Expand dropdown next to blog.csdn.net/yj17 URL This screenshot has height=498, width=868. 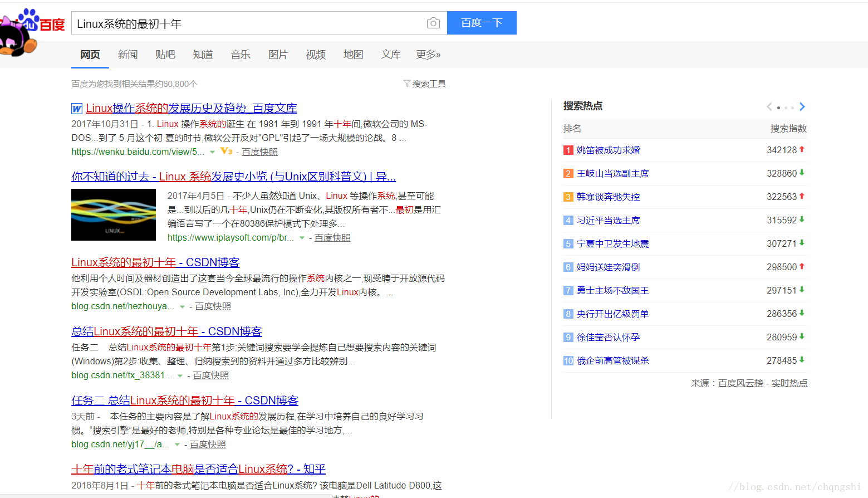pos(177,445)
